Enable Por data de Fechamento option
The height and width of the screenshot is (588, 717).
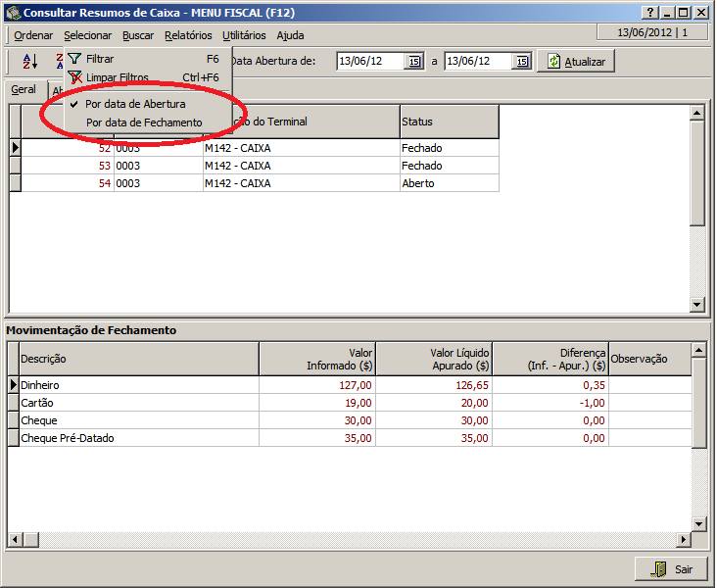(144, 122)
